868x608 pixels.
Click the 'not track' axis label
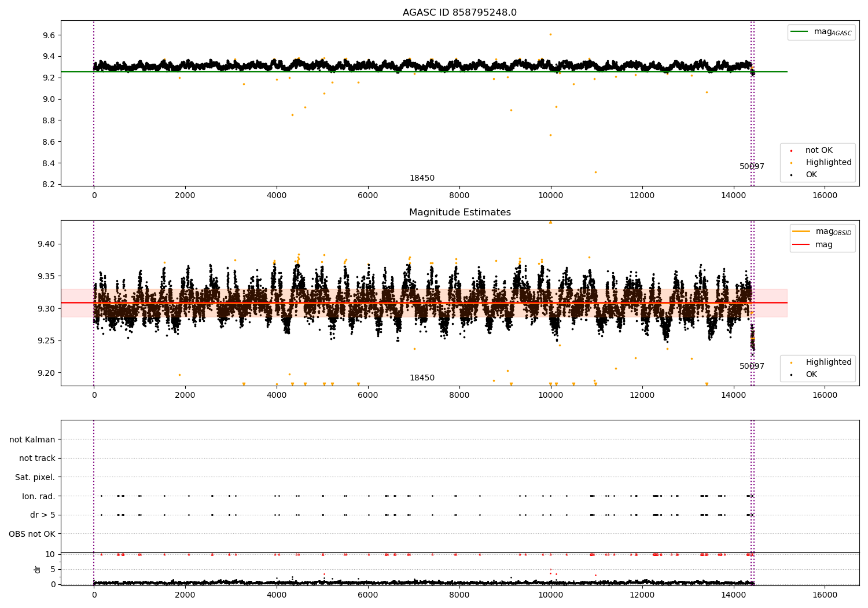coord(37,458)
